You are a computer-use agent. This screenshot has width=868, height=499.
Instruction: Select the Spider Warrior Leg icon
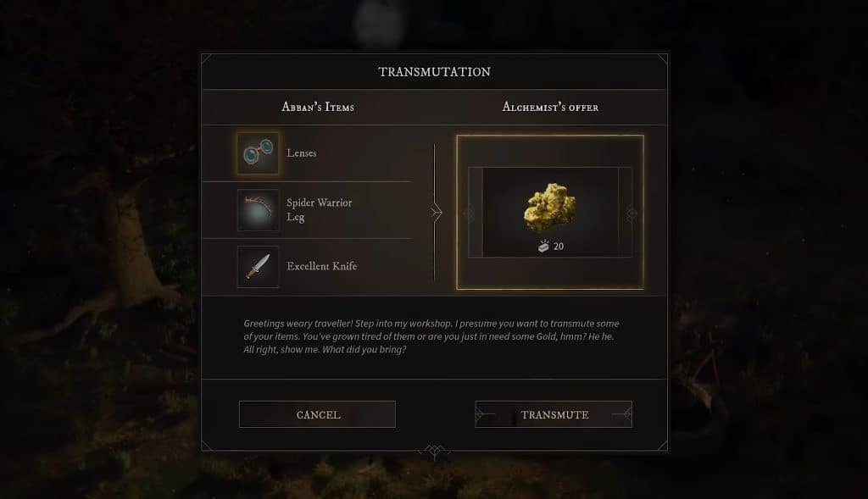258,210
